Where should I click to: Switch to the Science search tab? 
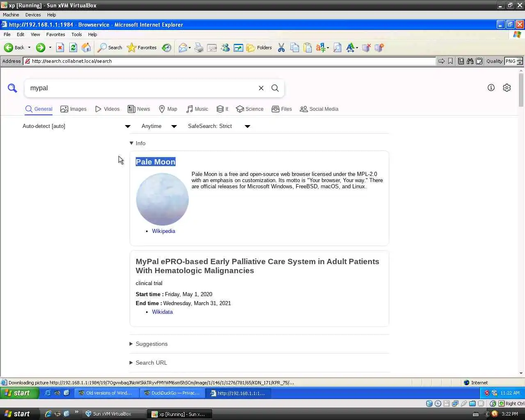[x=250, y=109]
